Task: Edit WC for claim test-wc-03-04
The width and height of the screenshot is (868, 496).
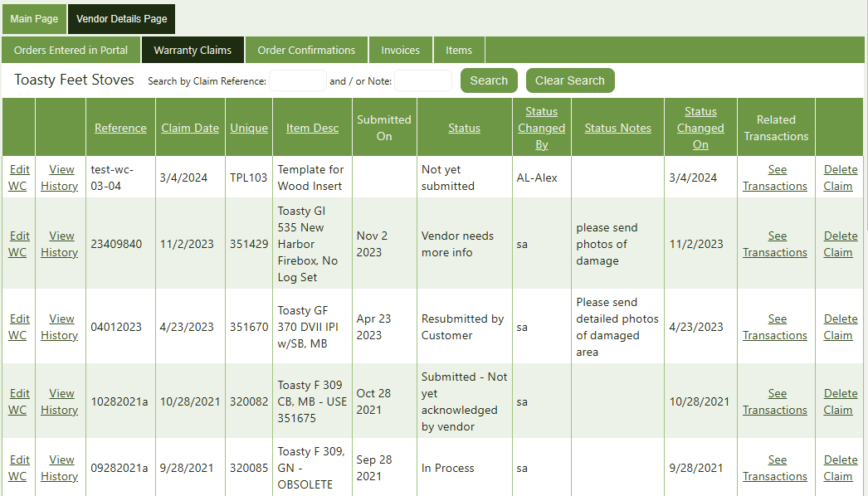Action: [x=17, y=177]
